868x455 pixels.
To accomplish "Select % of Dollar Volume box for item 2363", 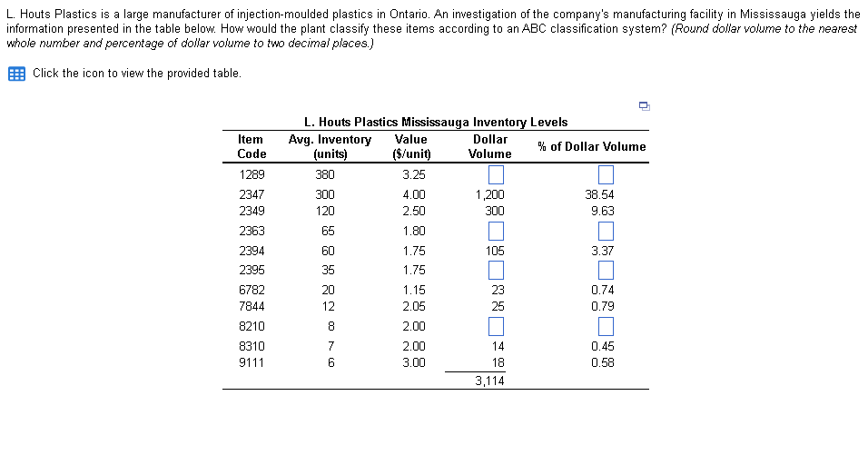I will pyautogui.click(x=605, y=232).
